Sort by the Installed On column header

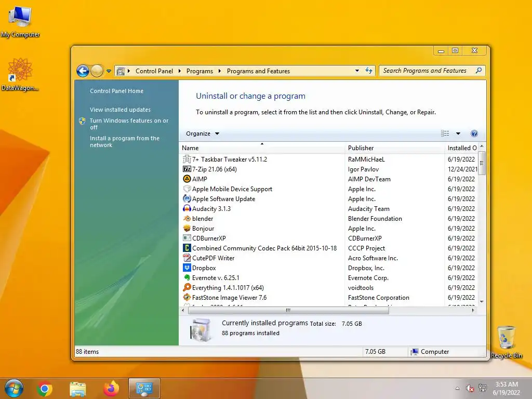(461, 148)
